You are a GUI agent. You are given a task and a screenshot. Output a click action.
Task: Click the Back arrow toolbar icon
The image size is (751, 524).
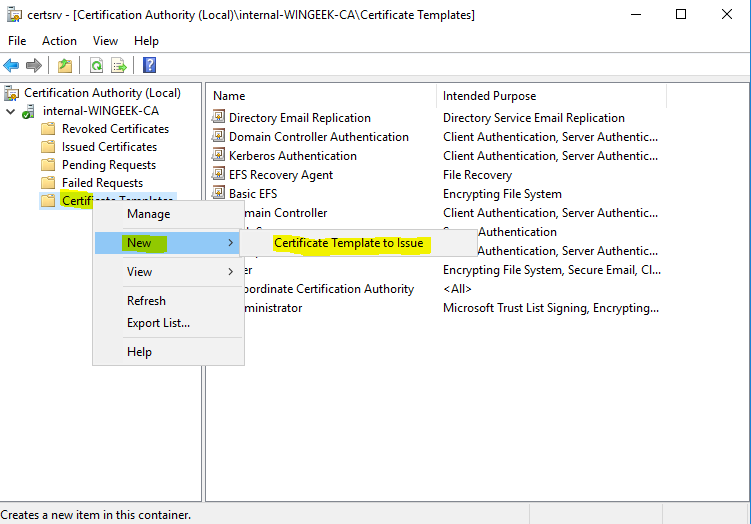point(11,66)
